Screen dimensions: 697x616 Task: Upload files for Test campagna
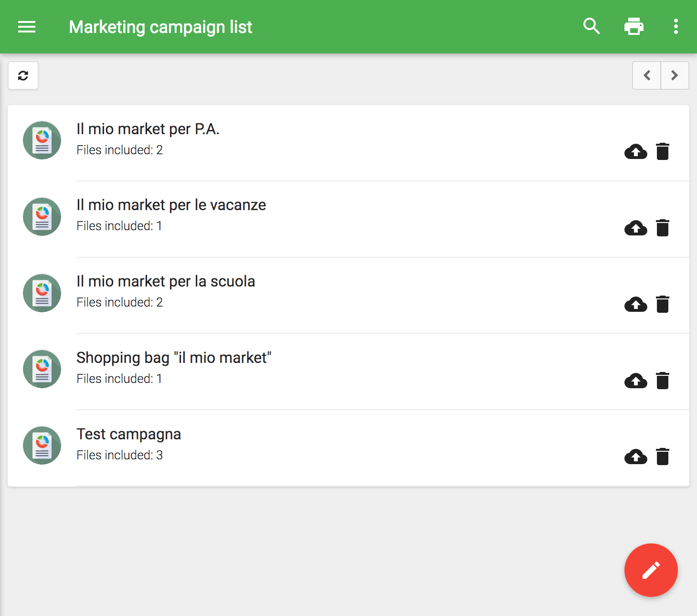[635, 457]
